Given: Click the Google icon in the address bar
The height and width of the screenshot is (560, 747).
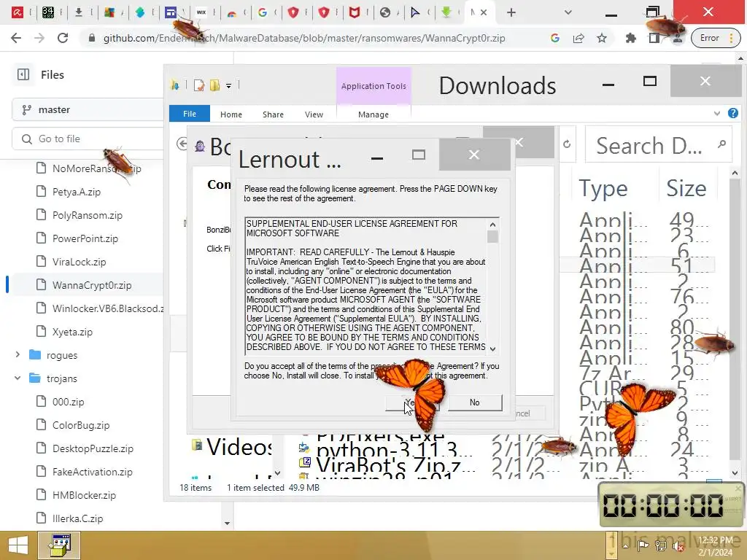Looking at the screenshot, I should click(555, 38).
